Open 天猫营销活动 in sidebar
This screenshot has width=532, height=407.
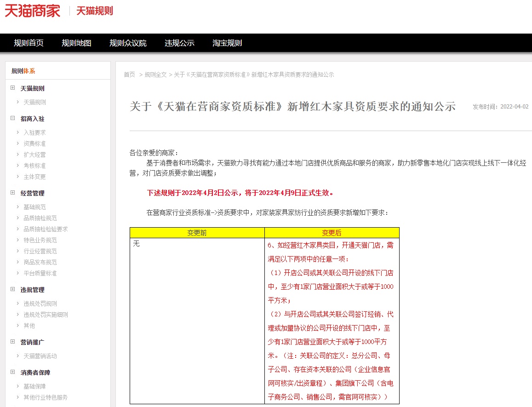(40, 356)
